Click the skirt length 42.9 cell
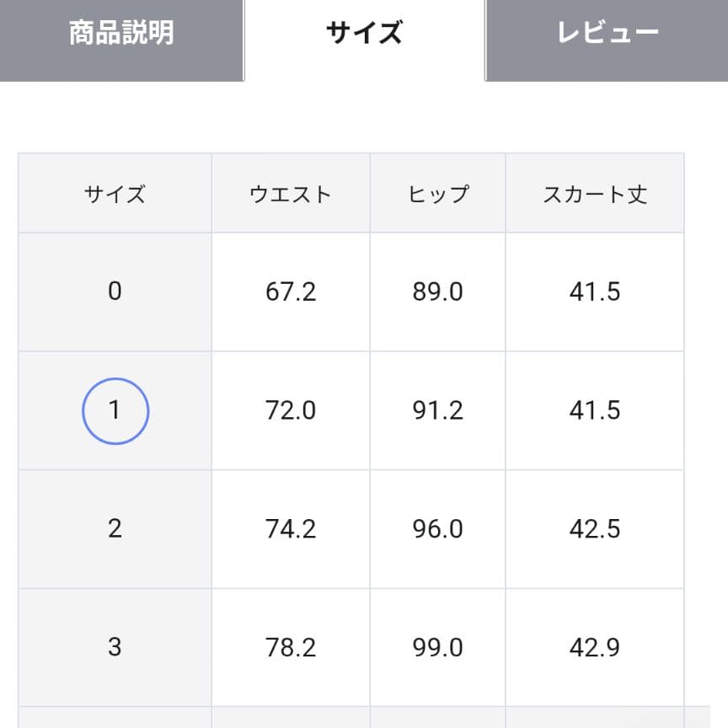Viewport: 728px width, 728px height. click(595, 647)
